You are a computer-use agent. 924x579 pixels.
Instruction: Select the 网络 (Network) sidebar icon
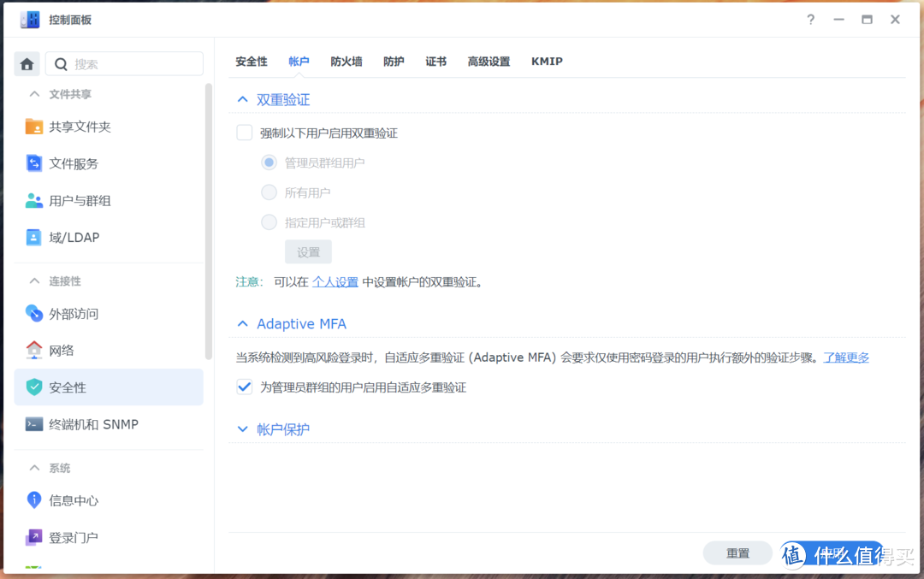[32, 350]
